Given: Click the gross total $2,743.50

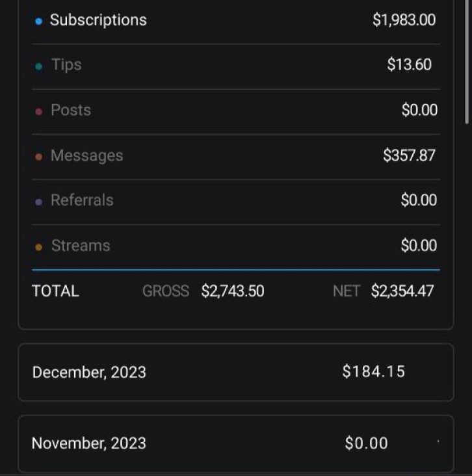Looking at the screenshot, I should (233, 291).
